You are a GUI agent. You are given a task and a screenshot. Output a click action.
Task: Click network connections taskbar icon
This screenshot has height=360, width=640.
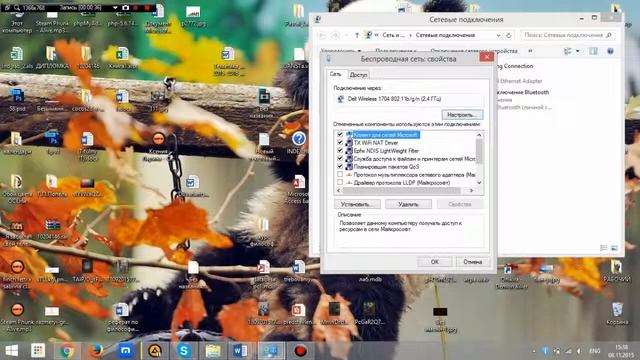(x=271, y=350)
